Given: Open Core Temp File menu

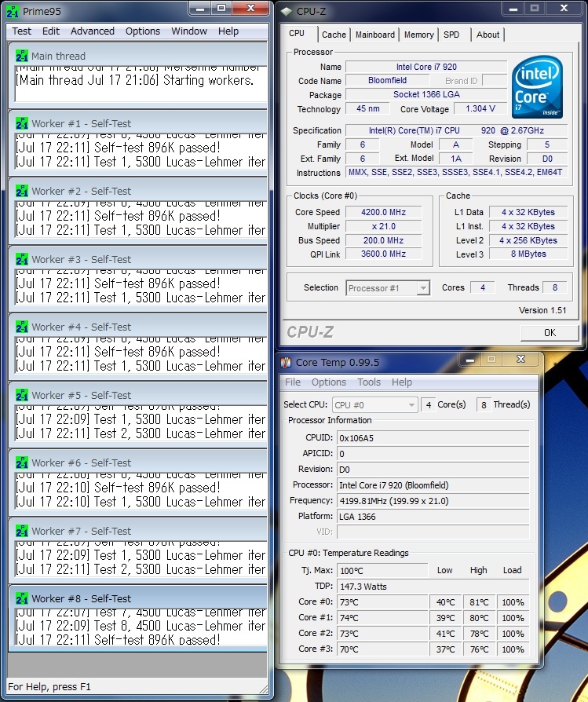Looking at the screenshot, I should click(x=293, y=382).
